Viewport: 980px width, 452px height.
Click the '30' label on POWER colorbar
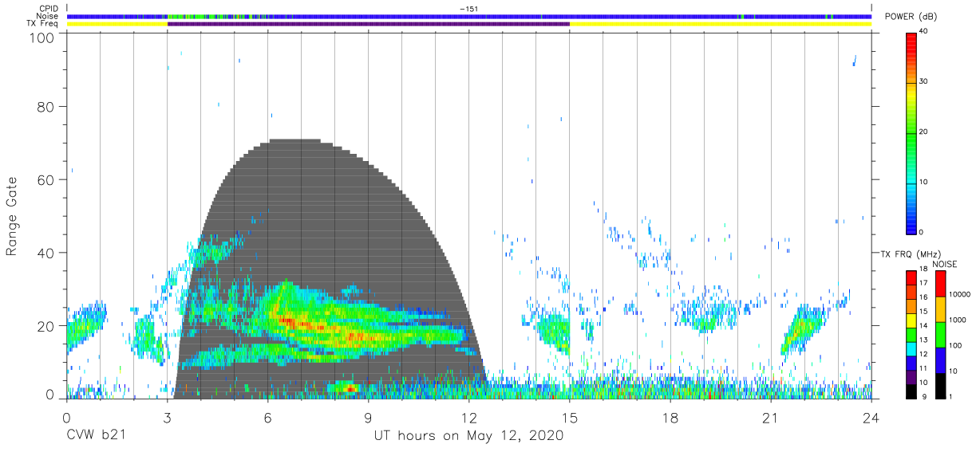pos(923,82)
